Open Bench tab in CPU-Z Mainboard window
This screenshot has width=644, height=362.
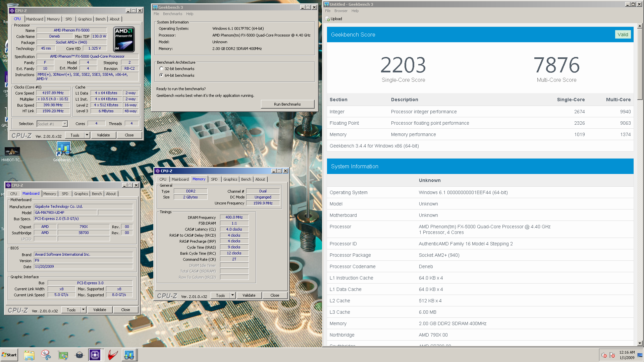(x=97, y=194)
